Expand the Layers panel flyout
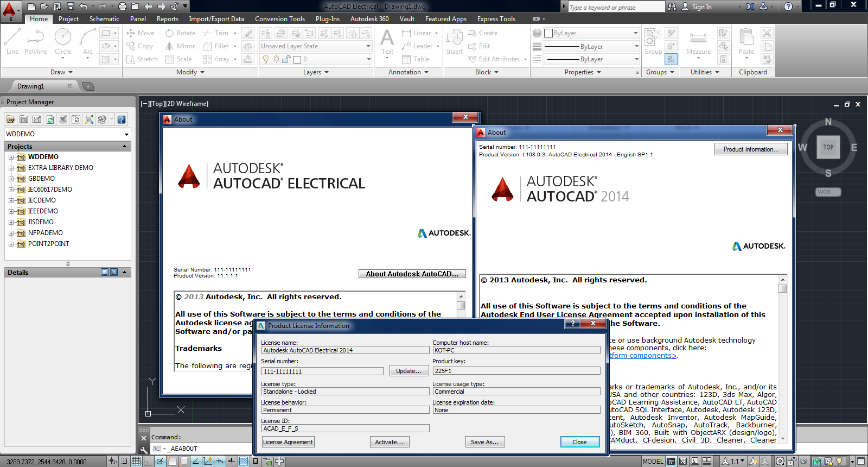The width and height of the screenshot is (868, 467). click(x=316, y=72)
